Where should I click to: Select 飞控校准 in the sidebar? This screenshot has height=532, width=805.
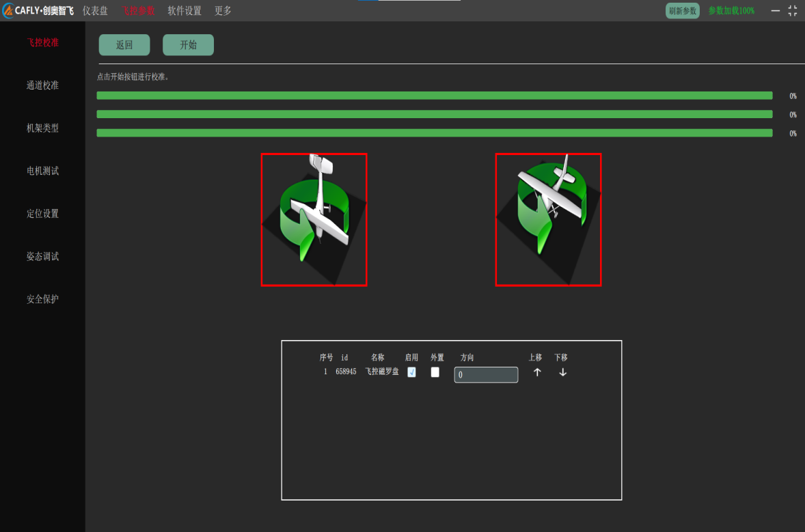point(42,42)
